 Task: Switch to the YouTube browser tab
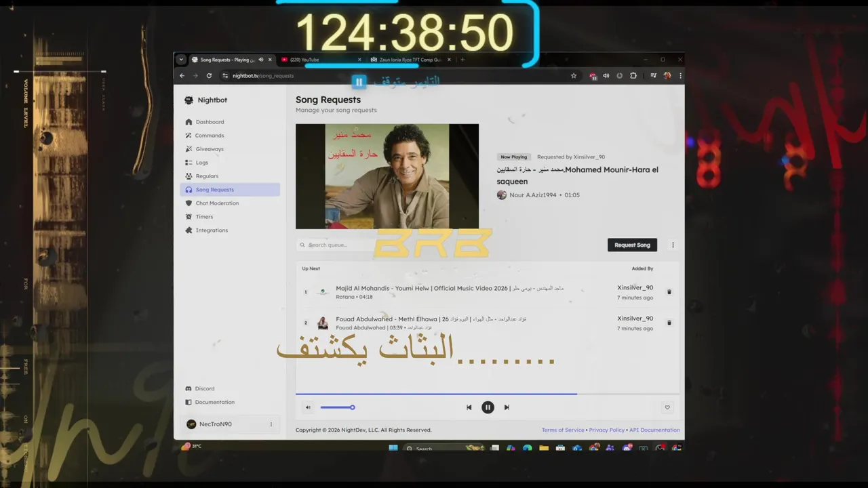[319, 60]
